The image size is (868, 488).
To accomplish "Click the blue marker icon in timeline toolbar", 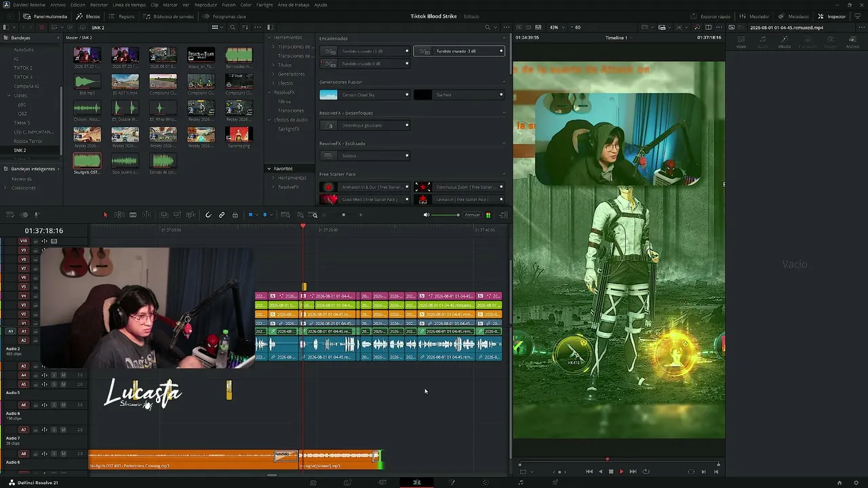I will (265, 215).
